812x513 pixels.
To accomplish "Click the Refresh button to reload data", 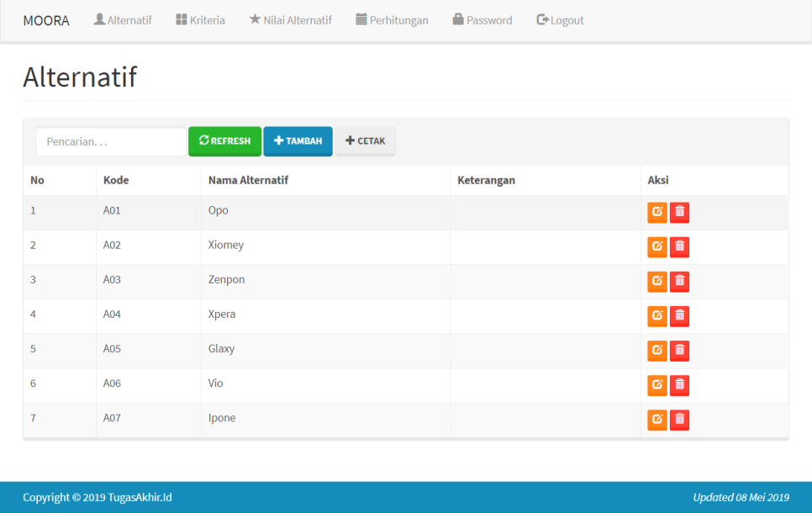I will tap(224, 140).
